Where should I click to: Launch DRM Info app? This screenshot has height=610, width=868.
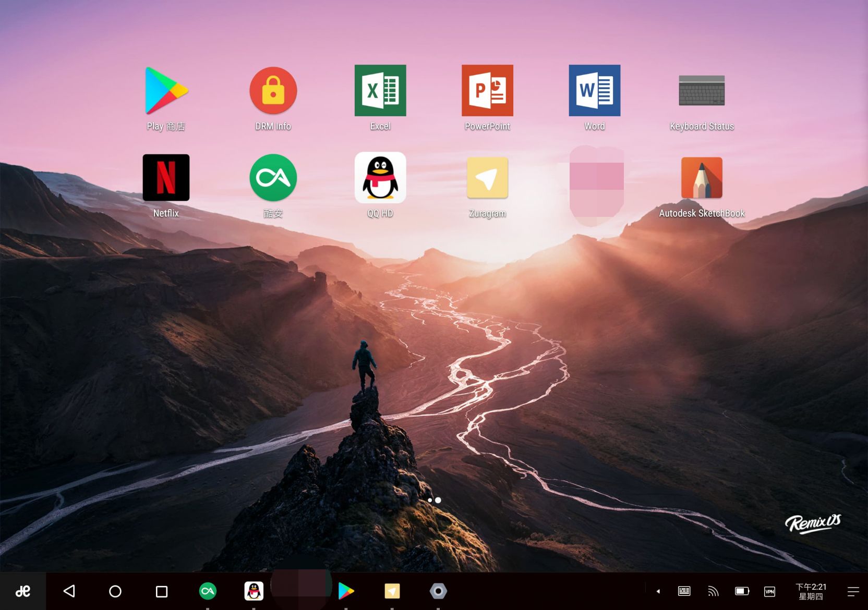[273, 91]
